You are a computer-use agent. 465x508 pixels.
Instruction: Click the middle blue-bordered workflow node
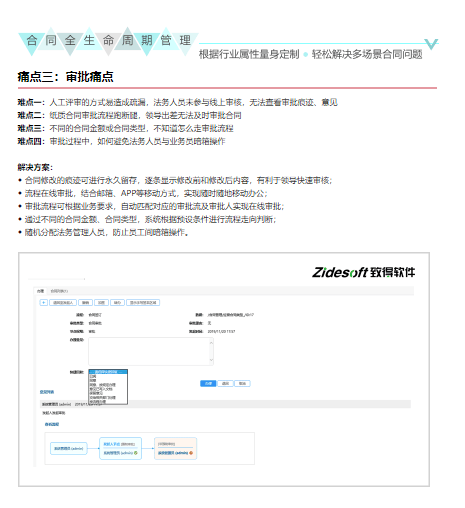pyautogui.click(x=120, y=449)
